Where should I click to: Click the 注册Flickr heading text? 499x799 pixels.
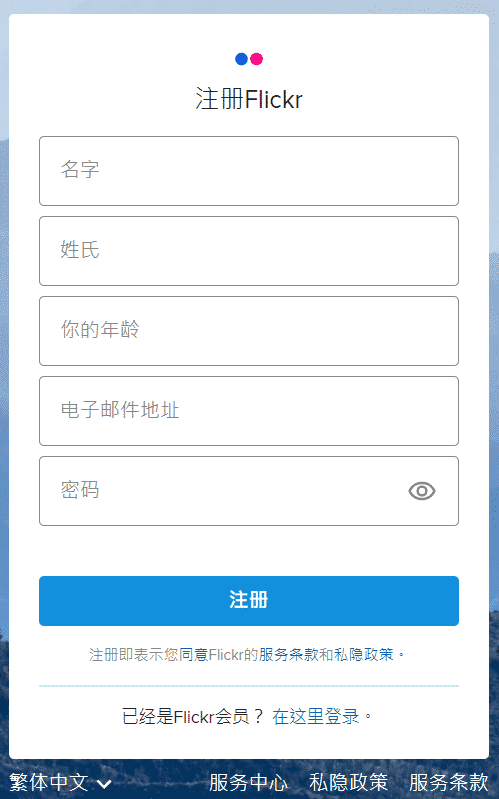tap(249, 99)
